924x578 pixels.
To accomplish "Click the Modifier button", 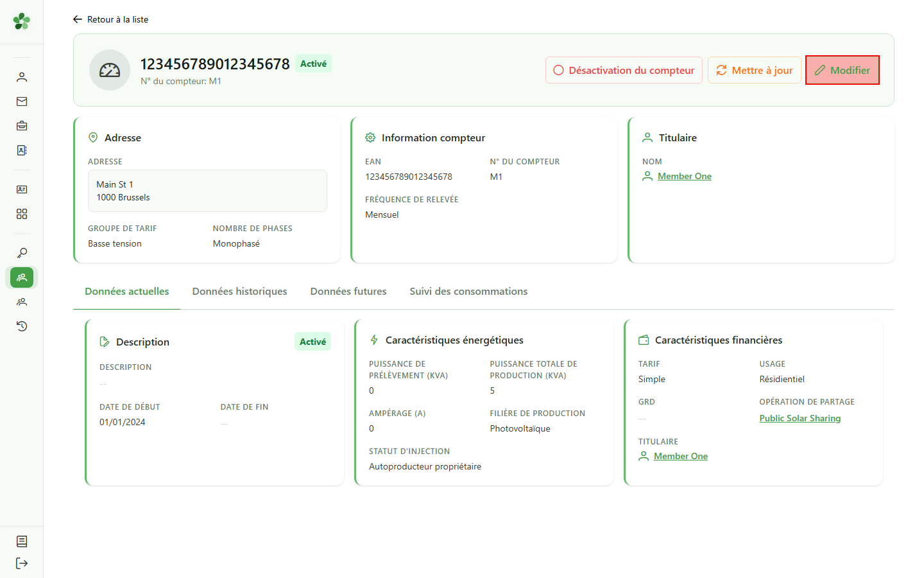I will tap(843, 70).
